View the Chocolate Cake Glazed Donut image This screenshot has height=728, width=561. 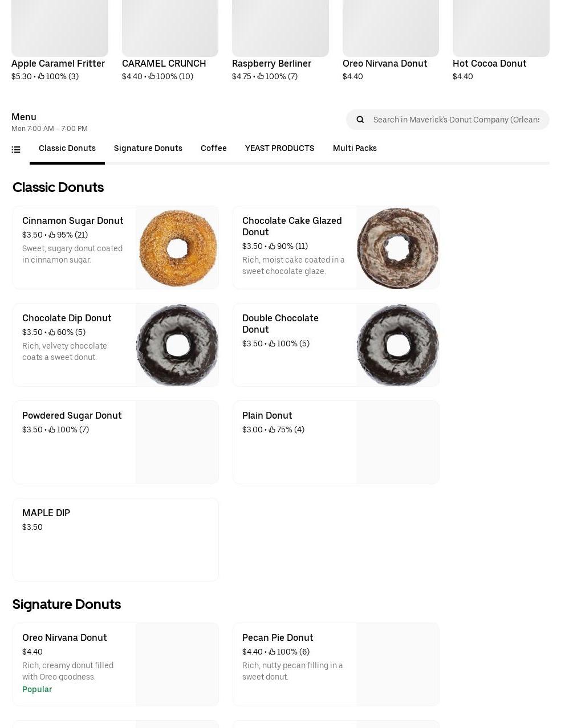398,248
